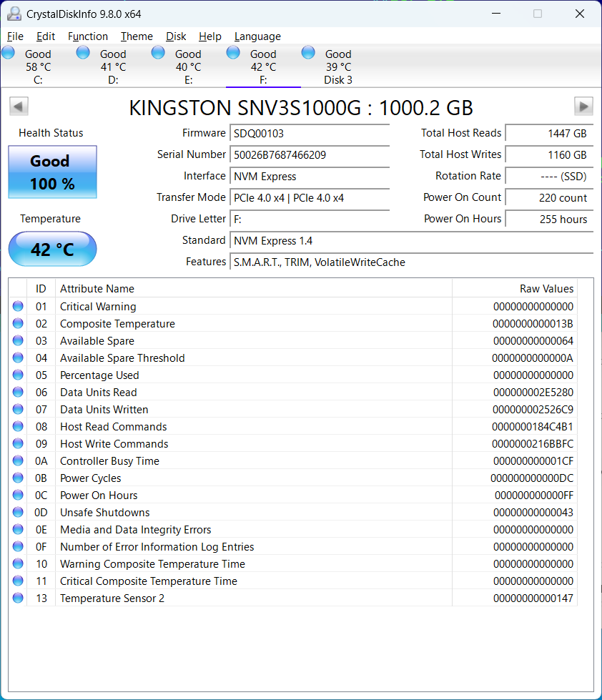Image resolution: width=602 pixels, height=700 pixels.
Task: Click the status orb for Power On Hours row
Action: [18, 495]
